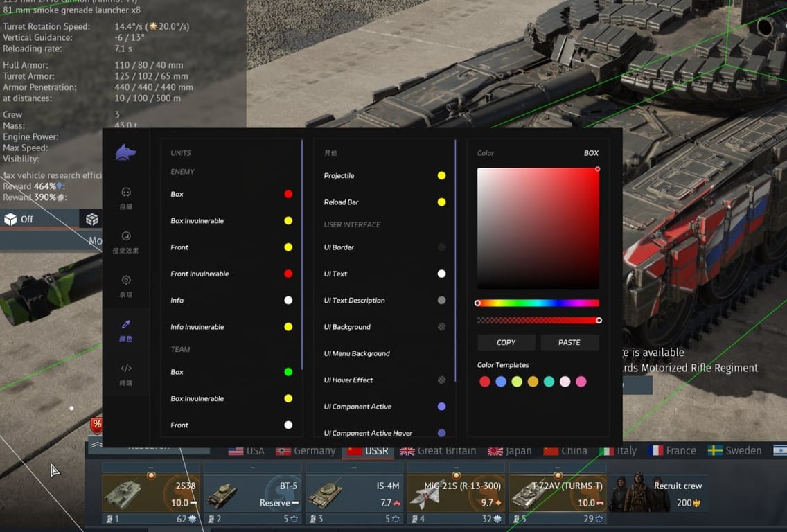Switch to the Japan nation tab
Viewport: 787px width, 532px height.
point(510,451)
